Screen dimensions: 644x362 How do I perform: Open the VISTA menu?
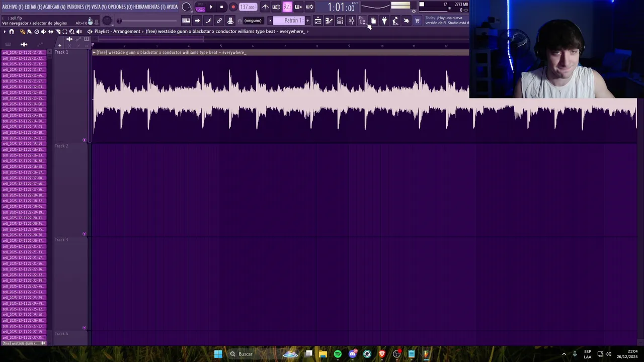[99, 7]
